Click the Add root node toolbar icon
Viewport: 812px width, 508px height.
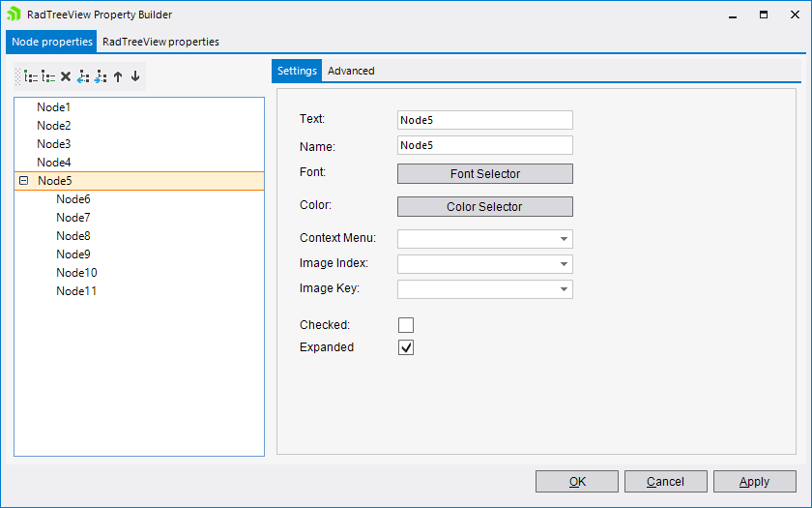pos(31,76)
